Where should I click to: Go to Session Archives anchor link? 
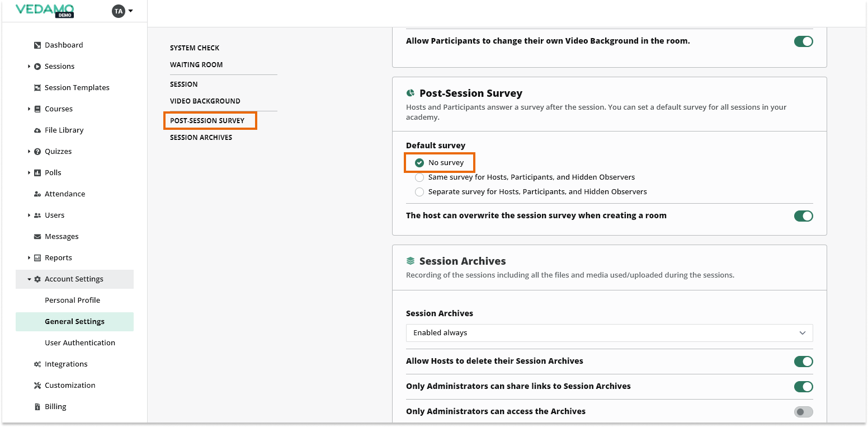coord(201,138)
